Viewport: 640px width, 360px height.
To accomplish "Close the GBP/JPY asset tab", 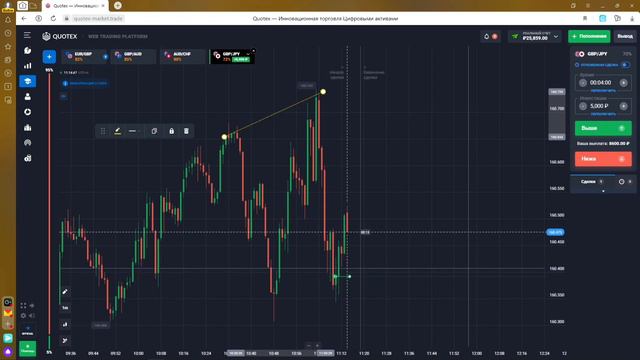I will (x=253, y=51).
